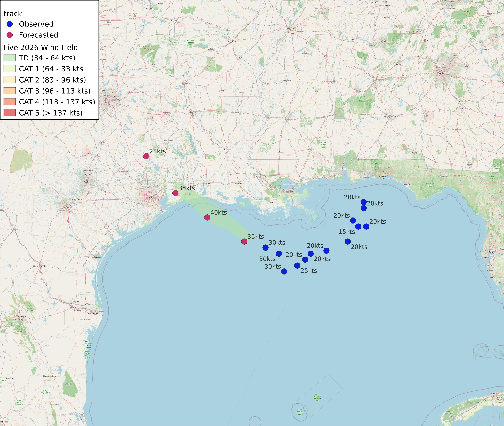Screen dimensions: 504x426
Task: Click the Tampa city label
Action: coord(492,252)
